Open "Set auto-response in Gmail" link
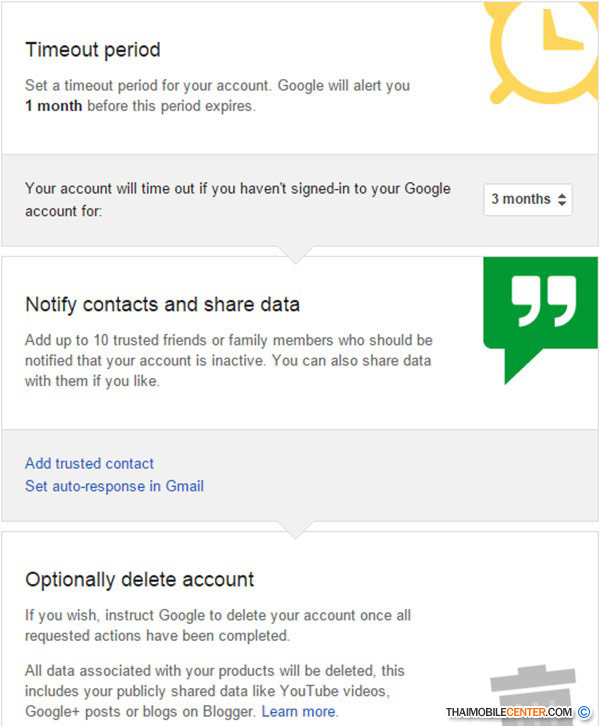 114,486
